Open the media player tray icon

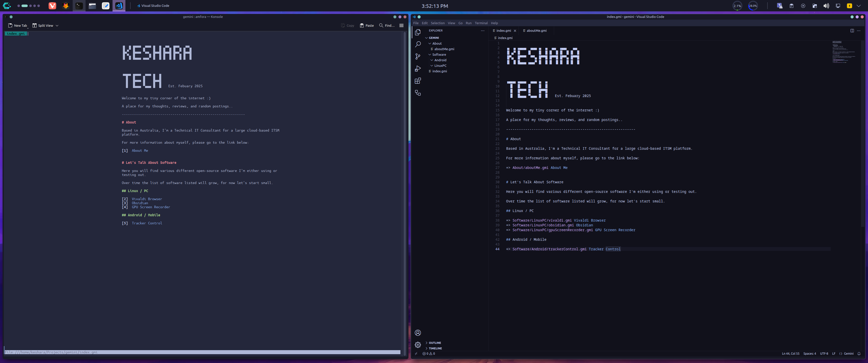pos(803,6)
